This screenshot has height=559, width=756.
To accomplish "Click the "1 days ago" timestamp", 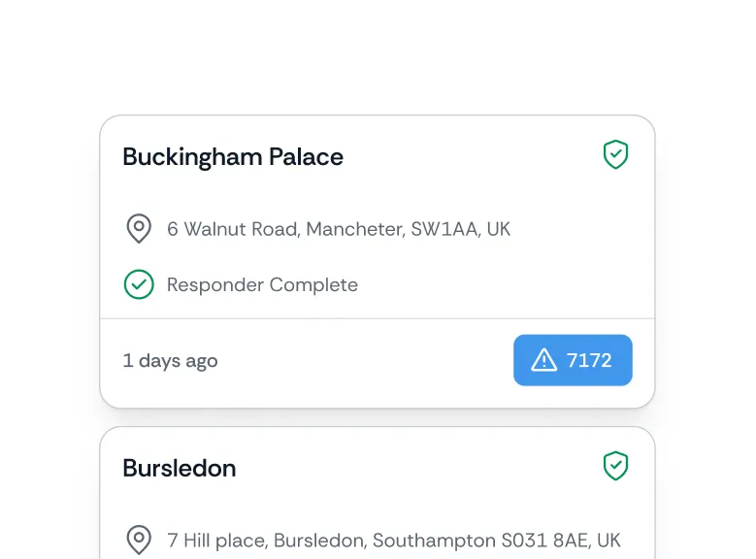I will 170,361.
